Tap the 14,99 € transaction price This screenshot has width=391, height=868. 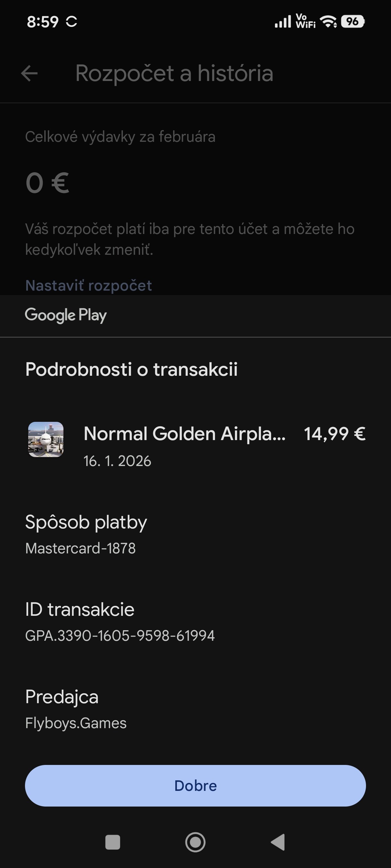click(x=334, y=434)
